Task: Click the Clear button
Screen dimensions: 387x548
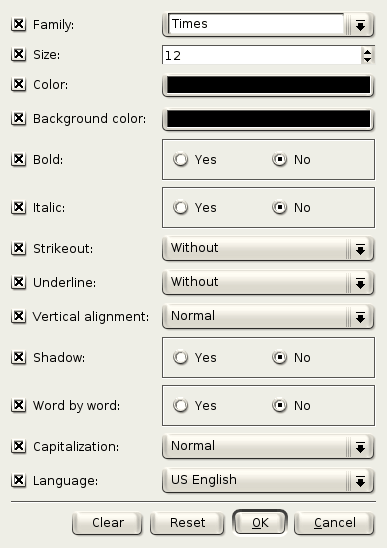Action: (x=108, y=523)
